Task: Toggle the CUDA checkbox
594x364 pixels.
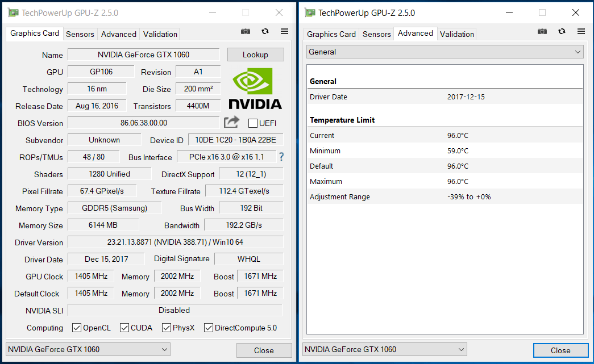Action: [124, 328]
